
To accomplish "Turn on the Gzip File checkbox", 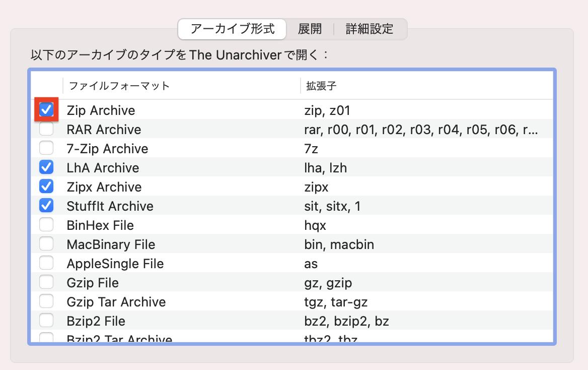I will pos(46,282).
